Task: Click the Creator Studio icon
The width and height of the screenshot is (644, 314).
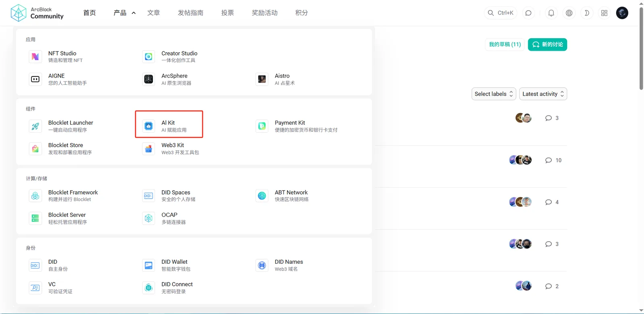Action: pos(149,57)
